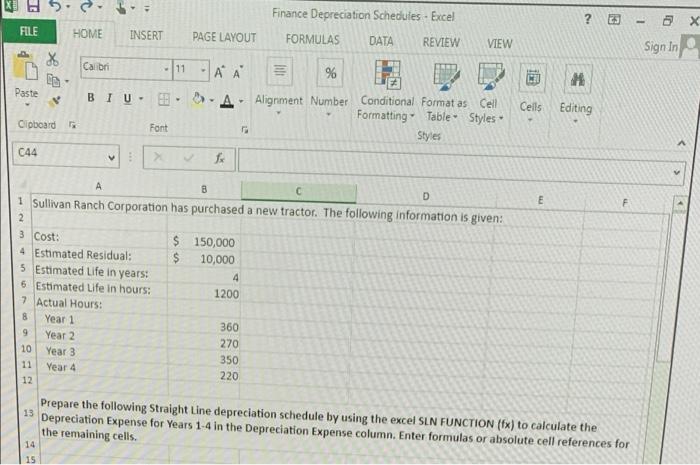
Task: Undo the last action
Action: pyautogui.click(x=55, y=6)
